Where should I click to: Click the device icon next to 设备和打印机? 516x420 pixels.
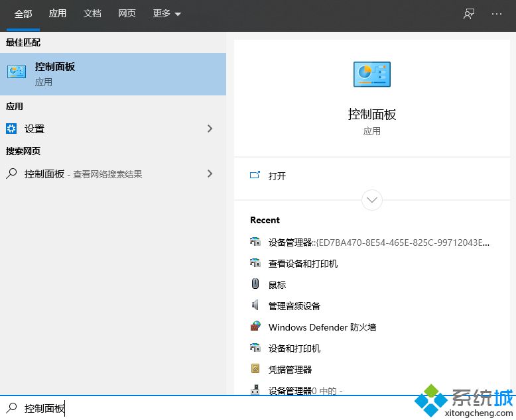point(255,347)
